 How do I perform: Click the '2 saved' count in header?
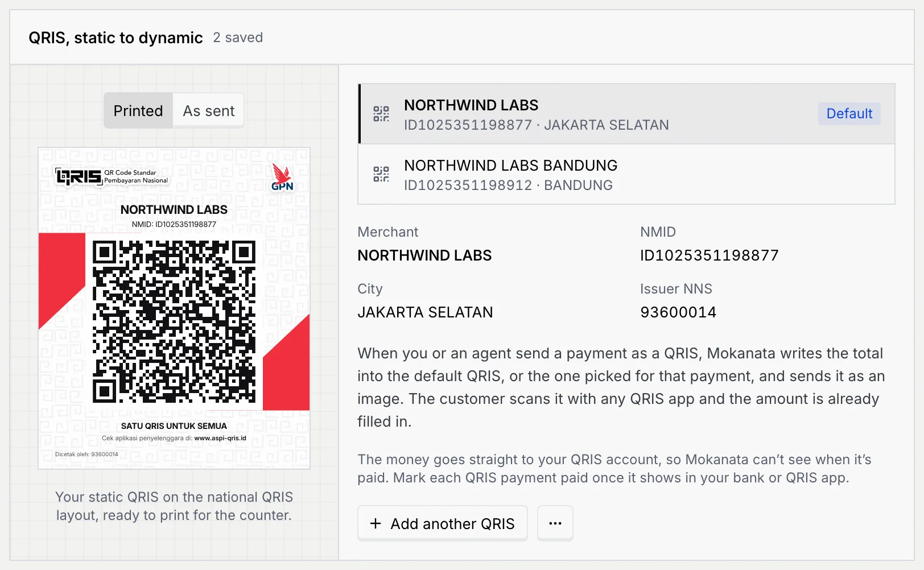point(238,38)
